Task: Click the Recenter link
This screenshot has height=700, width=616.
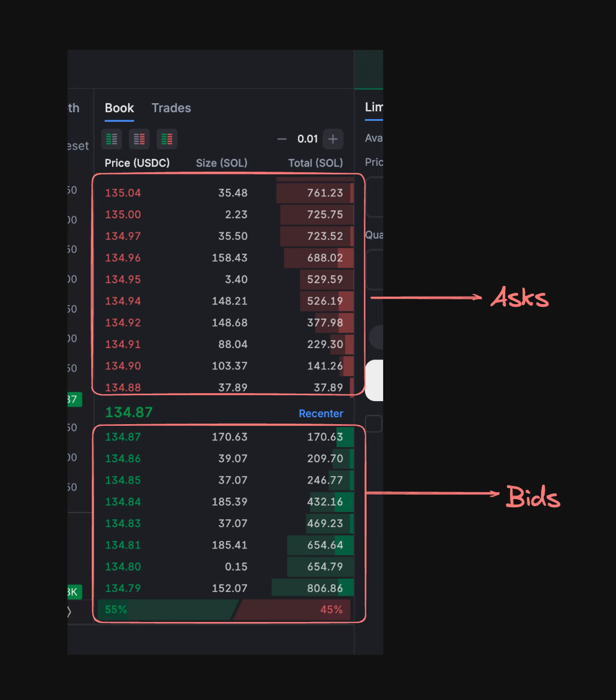Action: click(x=321, y=413)
